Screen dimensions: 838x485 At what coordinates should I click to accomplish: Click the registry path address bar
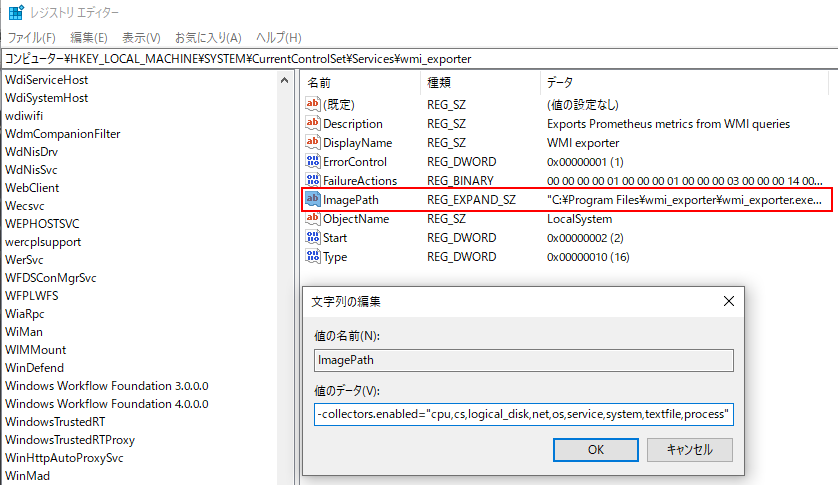point(419,59)
